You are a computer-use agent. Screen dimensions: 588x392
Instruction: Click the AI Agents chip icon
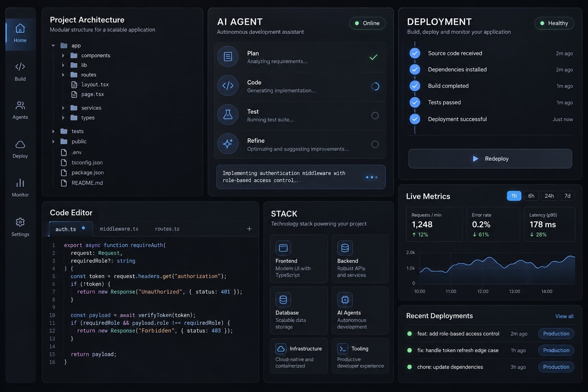[345, 300]
